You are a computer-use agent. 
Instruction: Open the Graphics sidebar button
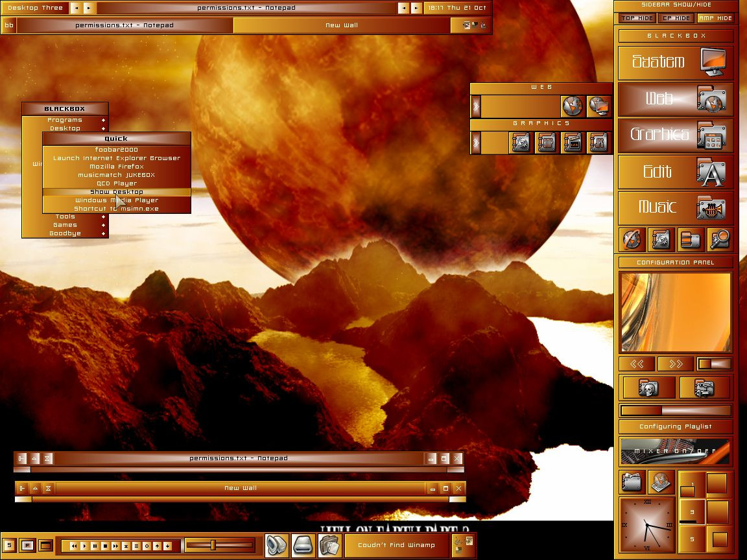tap(676, 135)
